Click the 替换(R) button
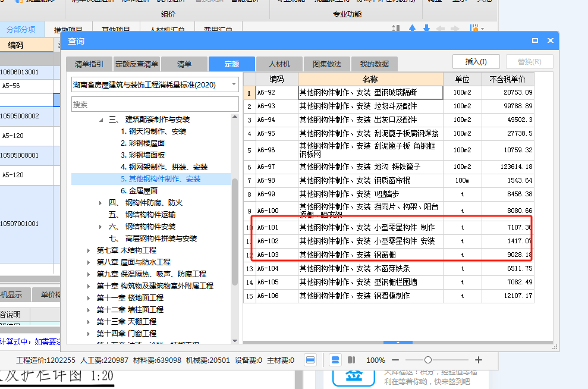 pyautogui.click(x=530, y=61)
